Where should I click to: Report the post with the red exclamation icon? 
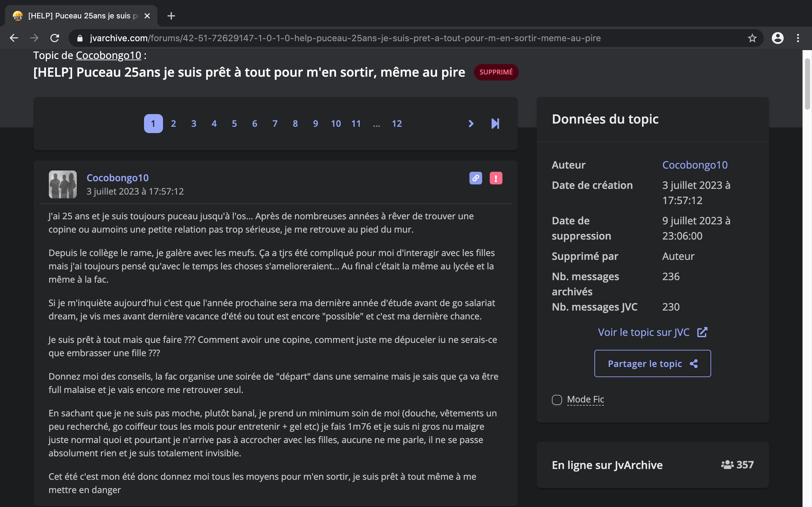point(495,178)
